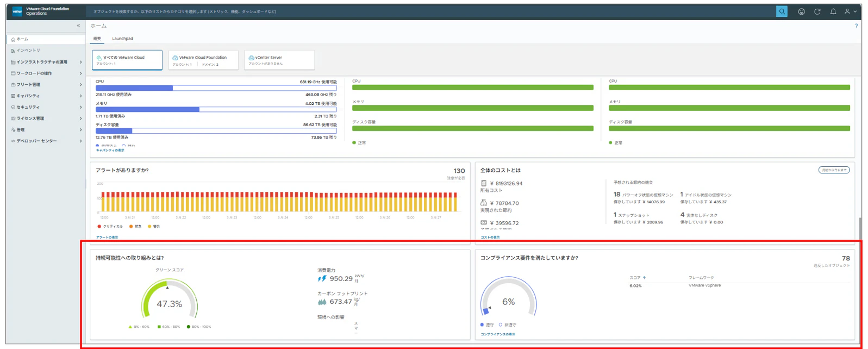This screenshot has height=349, width=868.
Task: Click the フレームワーク column header
Action: click(x=701, y=277)
